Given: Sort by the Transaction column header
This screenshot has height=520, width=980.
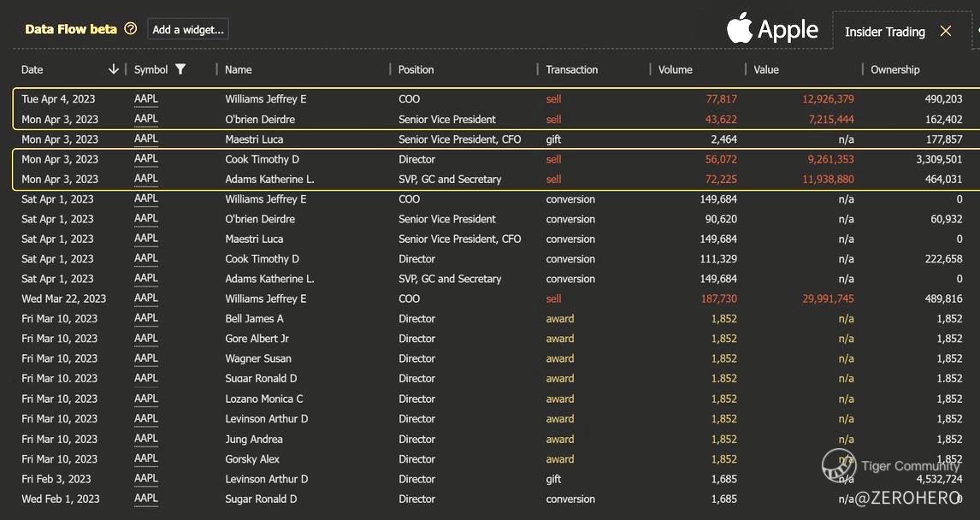Looking at the screenshot, I should [571, 69].
